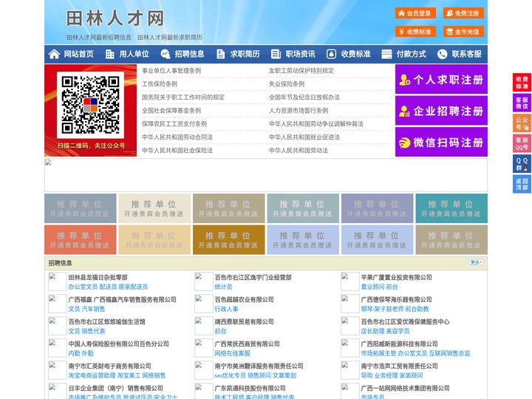Click the chat icon beside 招聘信息
This screenshot has height=399, width=532.
pyautogui.click(x=165, y=54)
